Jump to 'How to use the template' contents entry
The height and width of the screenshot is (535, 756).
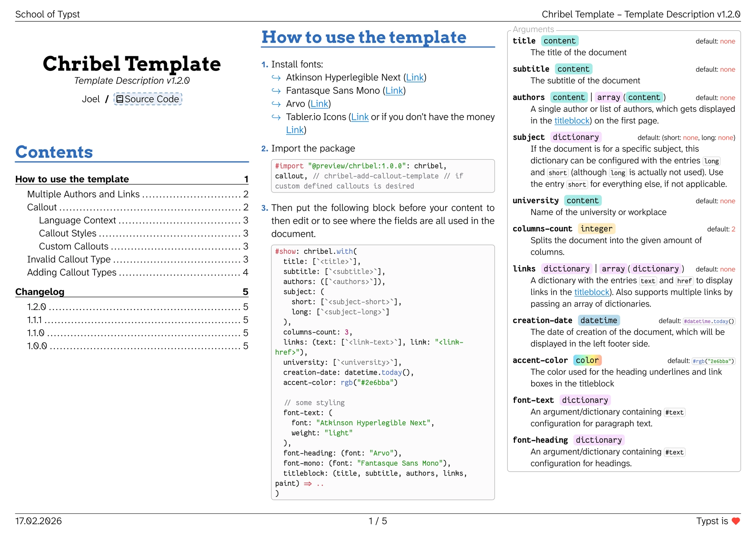tap(72, 179)
